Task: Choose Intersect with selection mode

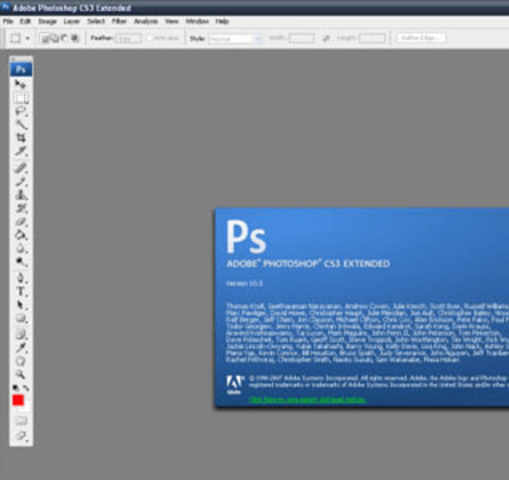Action: click(75, 38)
